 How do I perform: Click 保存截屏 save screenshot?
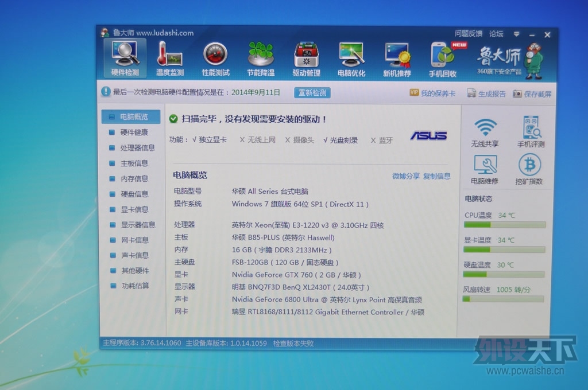(532, 94)
